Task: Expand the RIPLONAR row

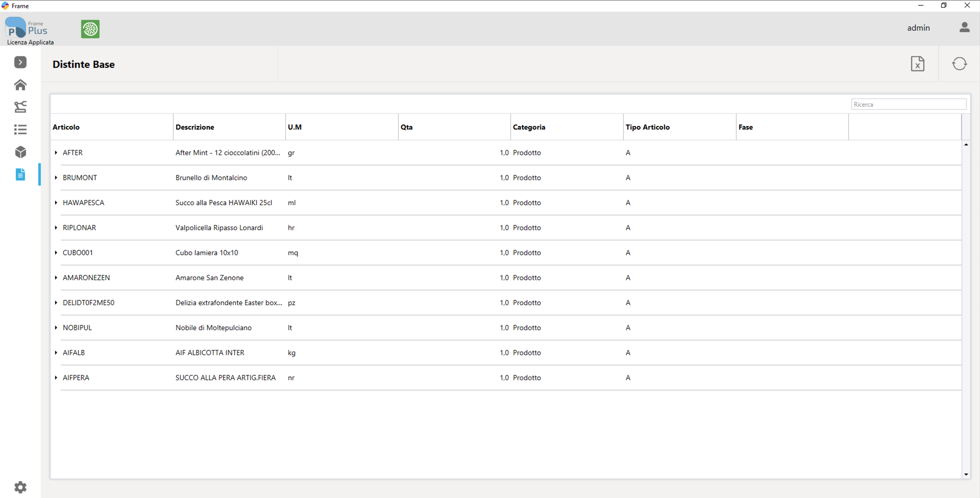Action: click(56, 228)
